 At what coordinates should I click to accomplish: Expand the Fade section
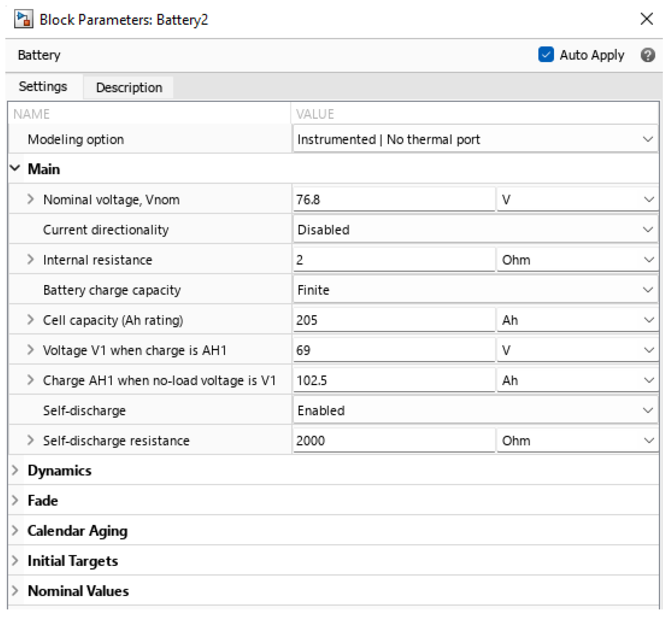[x=15, y=500]
